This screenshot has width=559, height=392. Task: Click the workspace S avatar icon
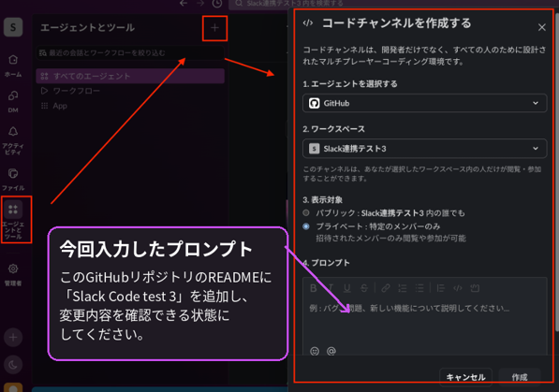point(13,27)
